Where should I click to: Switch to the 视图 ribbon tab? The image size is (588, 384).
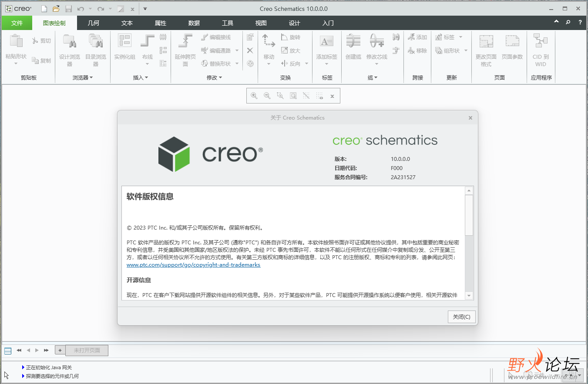click(x=261, y=23)
